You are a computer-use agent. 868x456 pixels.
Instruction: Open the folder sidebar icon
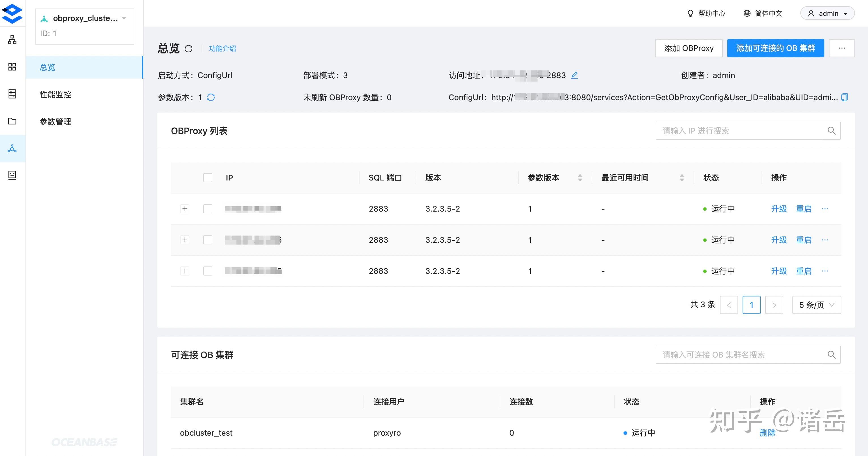tap(12, 121)
